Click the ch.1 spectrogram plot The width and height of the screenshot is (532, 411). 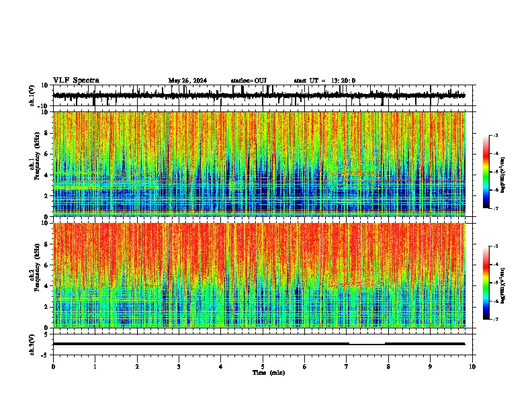[259, 164]
